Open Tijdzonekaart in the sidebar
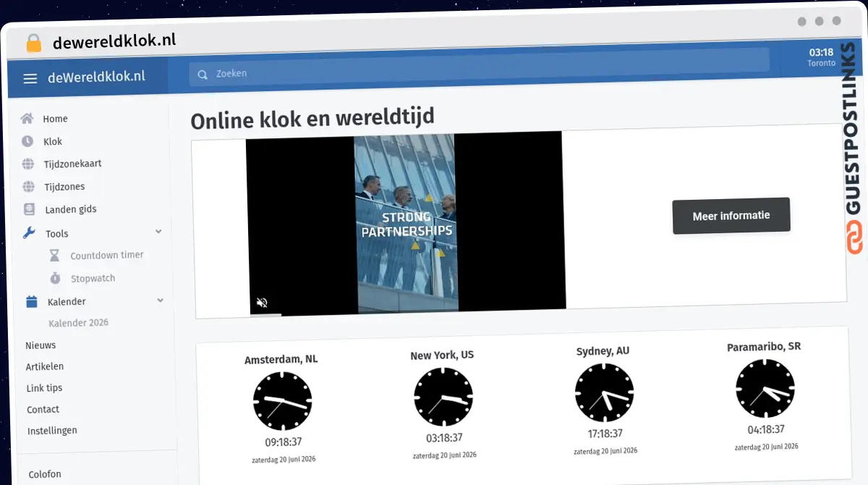 tap(72, 164)
